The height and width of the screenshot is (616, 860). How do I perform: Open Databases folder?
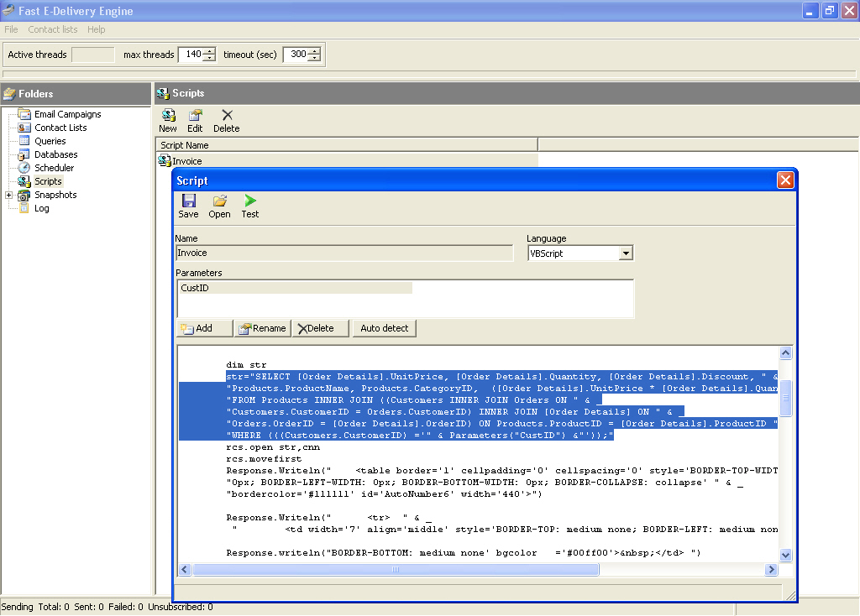tap(56, 154)
